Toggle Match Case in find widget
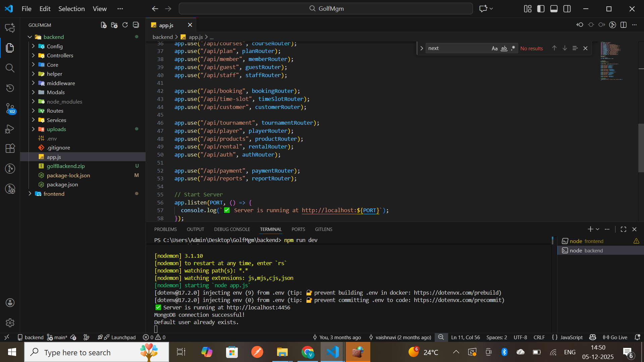Image resolution: width=644 pixels, height=362 pixels. pos(494,48)
